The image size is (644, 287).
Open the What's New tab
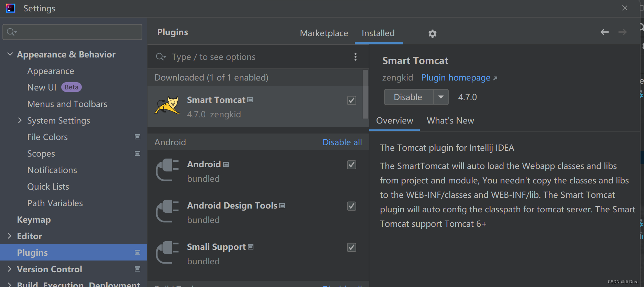[450, 121]
